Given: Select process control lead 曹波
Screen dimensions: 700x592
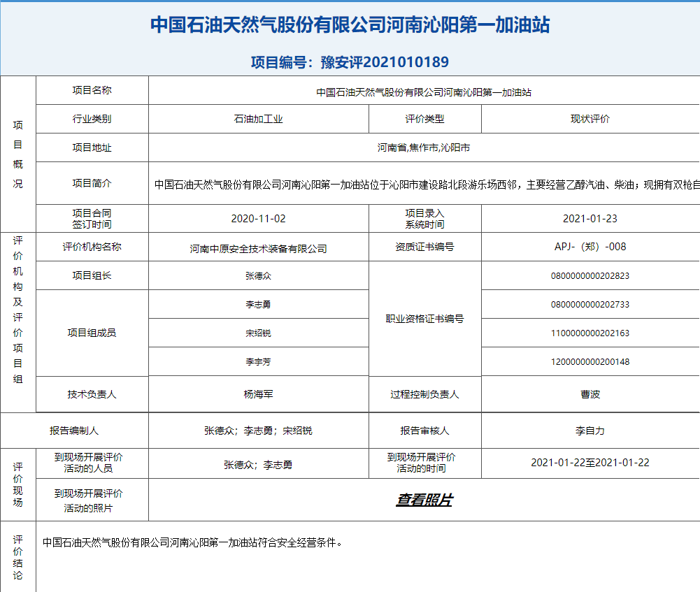Looking at the screenshot, I should [590, 394].
